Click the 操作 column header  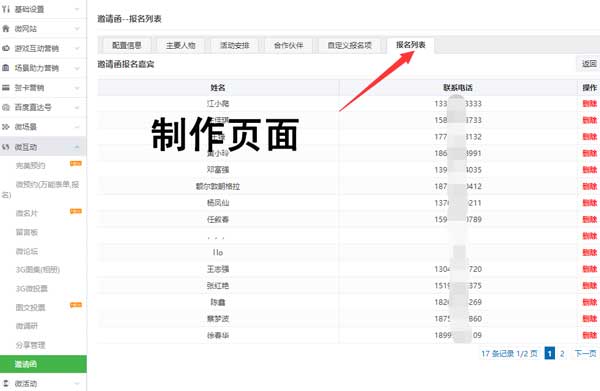pos(589,88)
